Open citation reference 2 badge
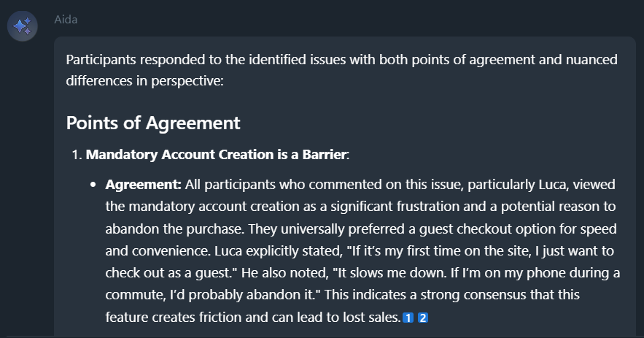Image resolution: width=644 pixels, height=338 pixels. point(422,318)
